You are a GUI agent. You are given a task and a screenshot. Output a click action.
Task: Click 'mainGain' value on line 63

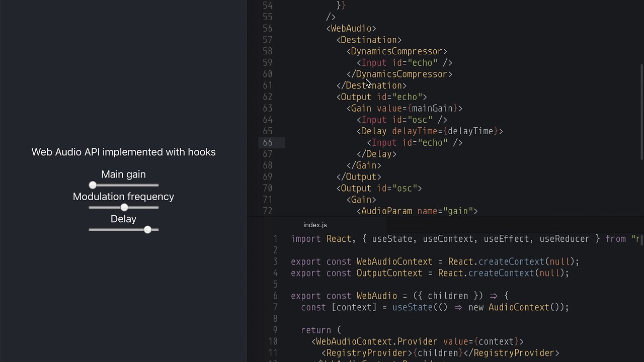[432, 109]
